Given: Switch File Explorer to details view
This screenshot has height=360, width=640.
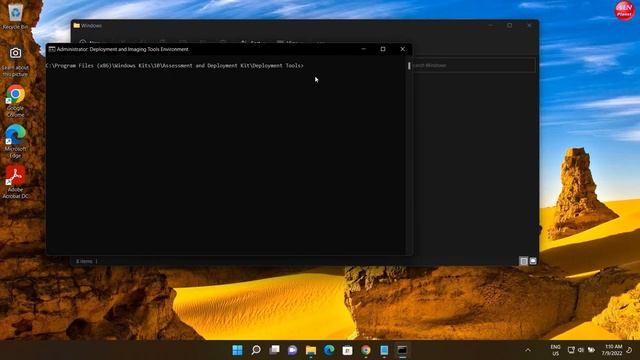Looking at the screenshot, I should [524, 261].
